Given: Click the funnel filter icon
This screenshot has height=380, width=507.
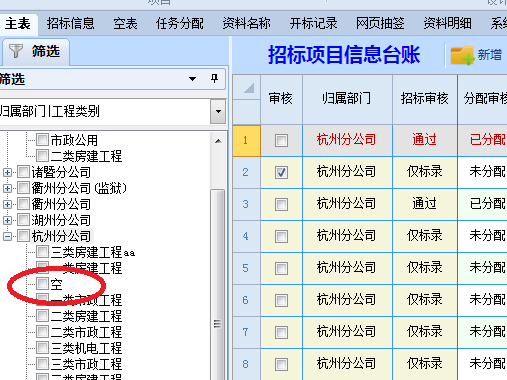Looking at the screenshot, I should (15, 51).
